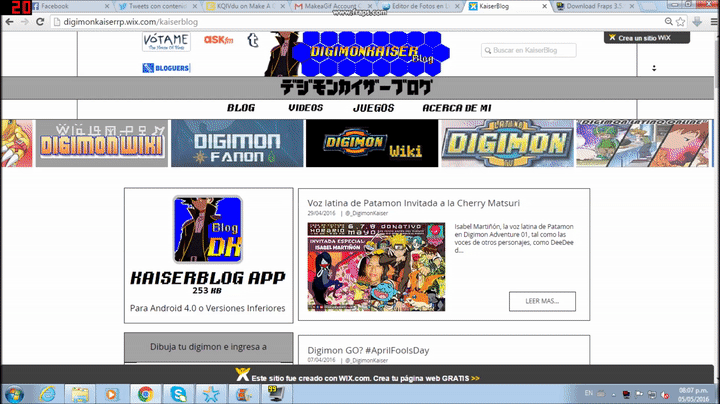Click the LEER MAS button
The image size is (720, 404).
pyautogui.click(x=542, y=301)
